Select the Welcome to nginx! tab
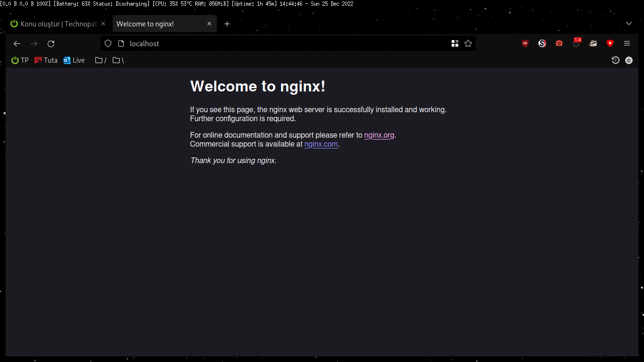This screenshot has height=362, width=644. click(165, 24)
